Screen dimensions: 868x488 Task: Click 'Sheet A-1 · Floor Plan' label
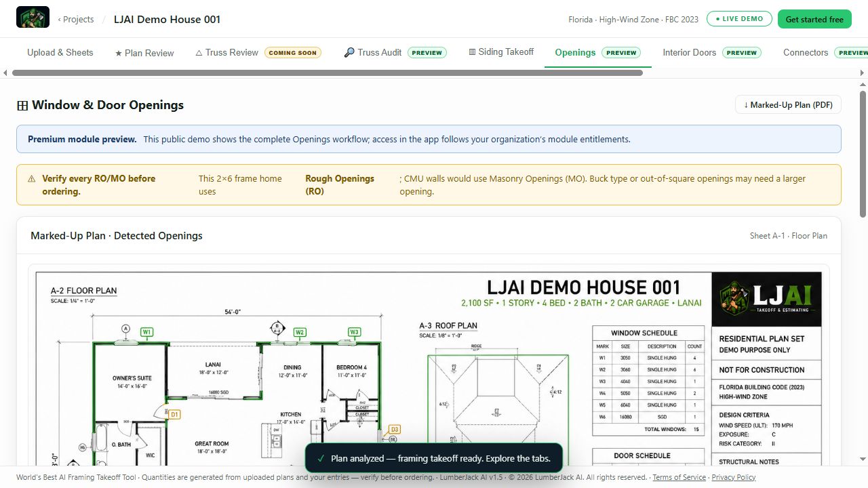[789, 236]
